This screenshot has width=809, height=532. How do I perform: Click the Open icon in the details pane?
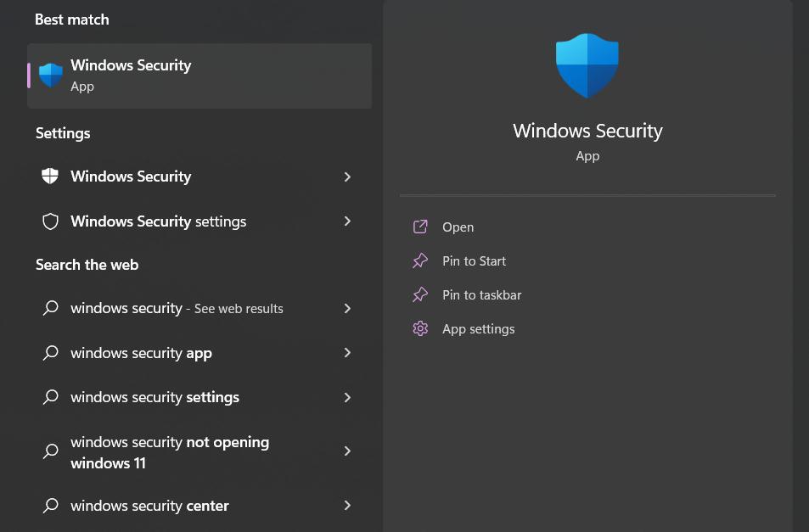pos(420,227)
